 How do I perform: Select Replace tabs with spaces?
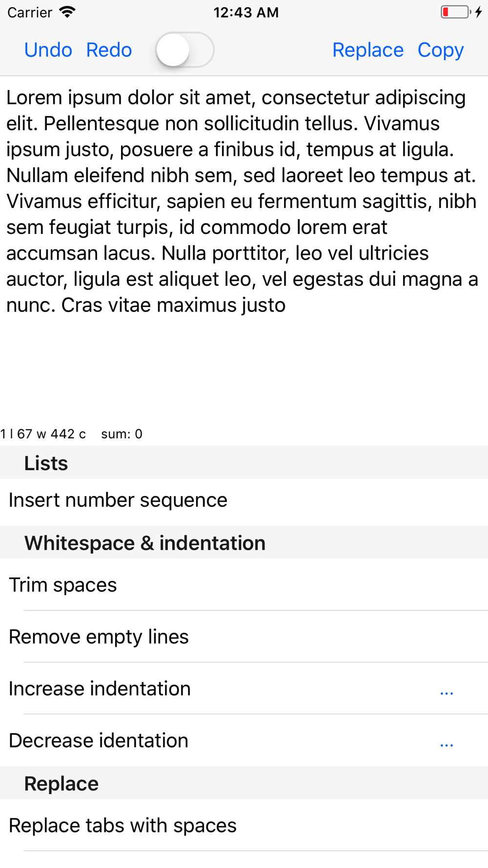pyautogui.click(x=244, y=825)
